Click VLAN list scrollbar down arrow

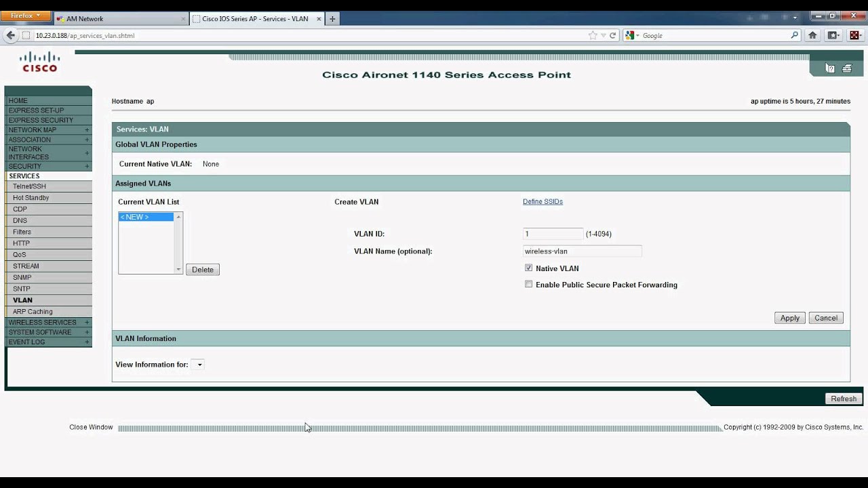coord(179,270)
